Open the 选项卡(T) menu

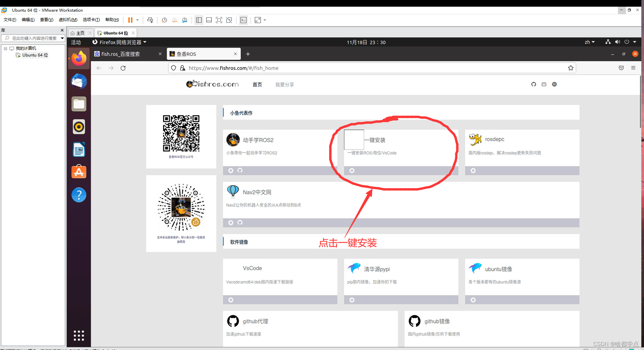point(91,20)
